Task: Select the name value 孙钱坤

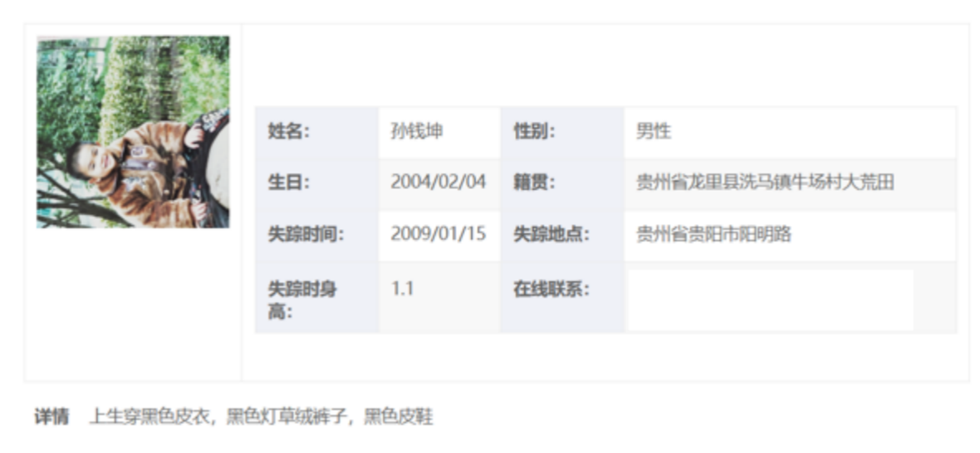Action: click(x=417, y=132)
